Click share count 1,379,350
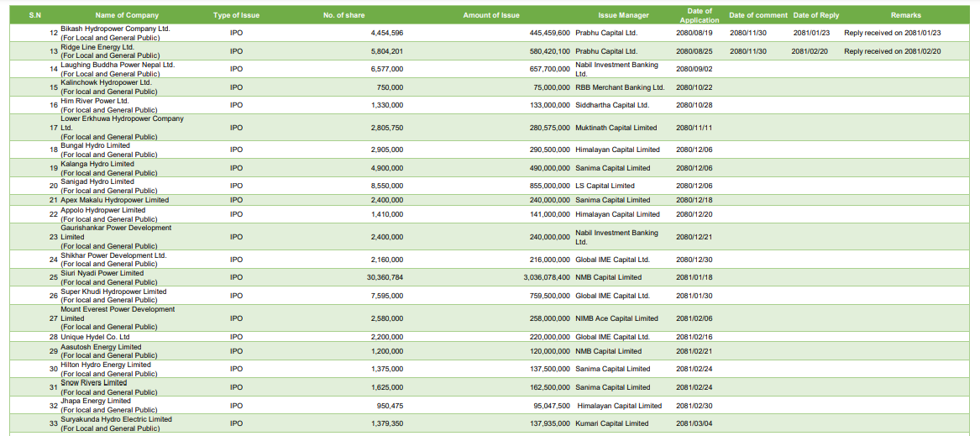The image size is (980, 436). 387,423
